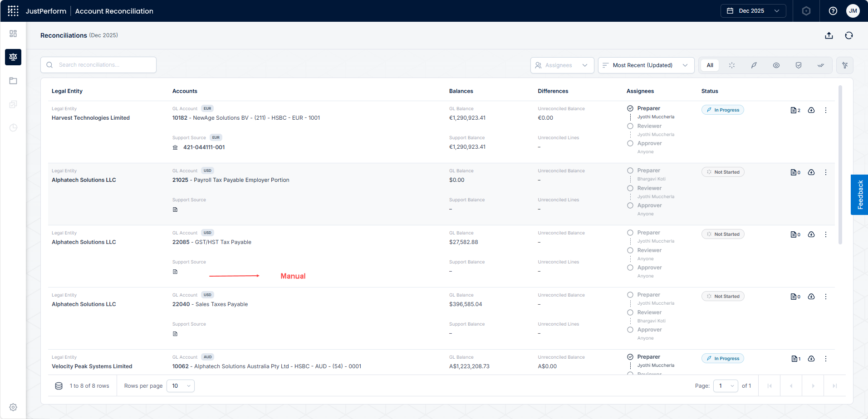Image resolution: width=868 pixels, height=419 pixels.
Task: Open documents icon for account 22085 row
Action: [795, 234]
